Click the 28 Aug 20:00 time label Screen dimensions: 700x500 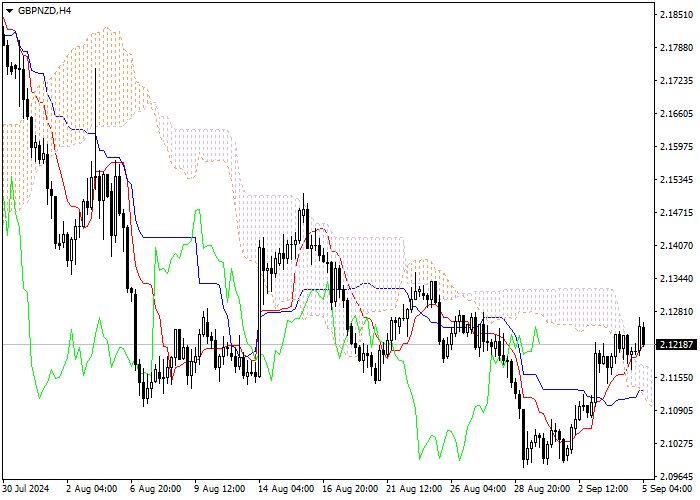pos(542,489)
